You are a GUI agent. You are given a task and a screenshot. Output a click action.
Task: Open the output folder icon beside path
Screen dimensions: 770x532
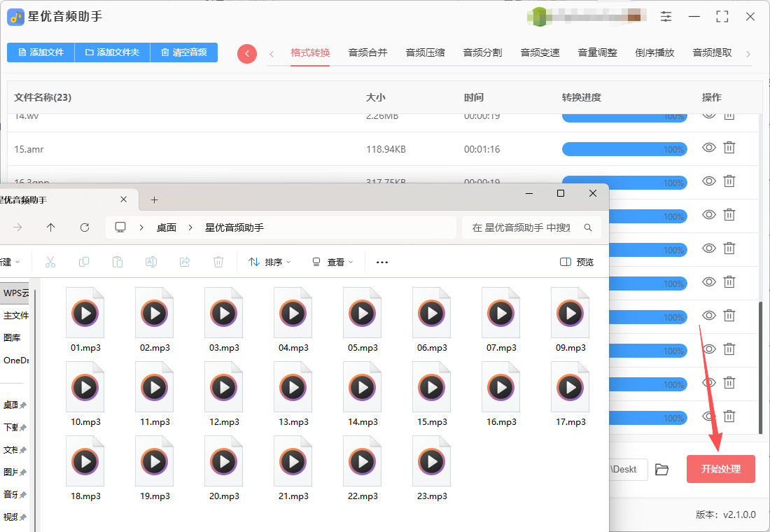pyautogui.click(x=661, y=470)
